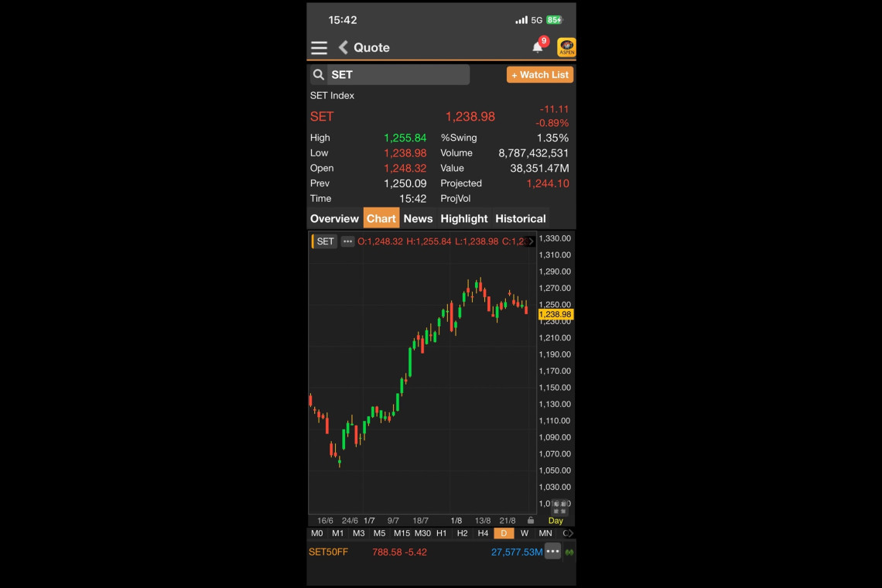
Task: Open the Historical tab
Action: pyautogui.click(x=521, y=219)
